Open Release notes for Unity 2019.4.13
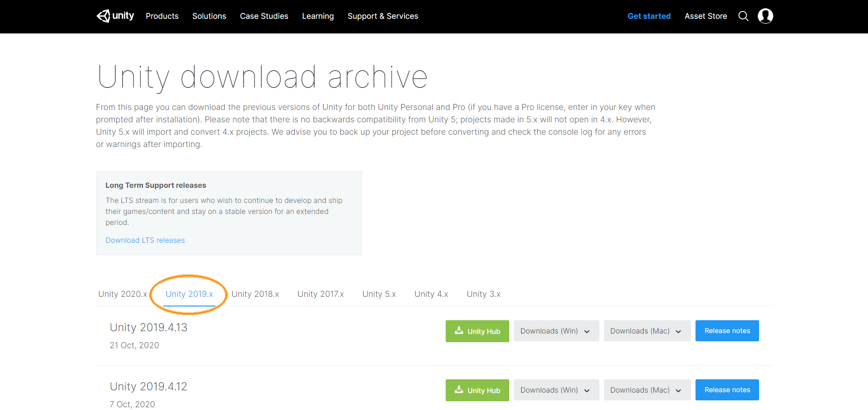Viewport: 868px width, 410px height. pos(727,331)
